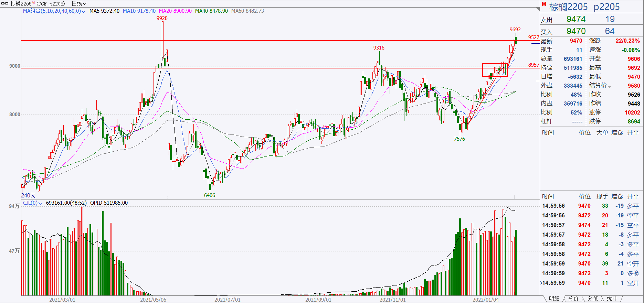Click the 7576 low price label
The width and height of the screenshot is (644, 303).
click(x=460, y=139)
